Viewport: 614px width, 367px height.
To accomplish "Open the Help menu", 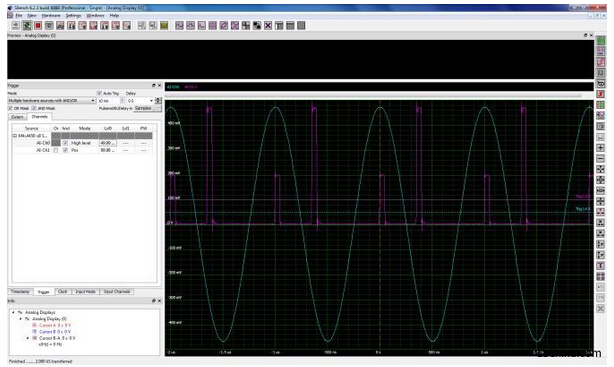I will pos(114,15).
